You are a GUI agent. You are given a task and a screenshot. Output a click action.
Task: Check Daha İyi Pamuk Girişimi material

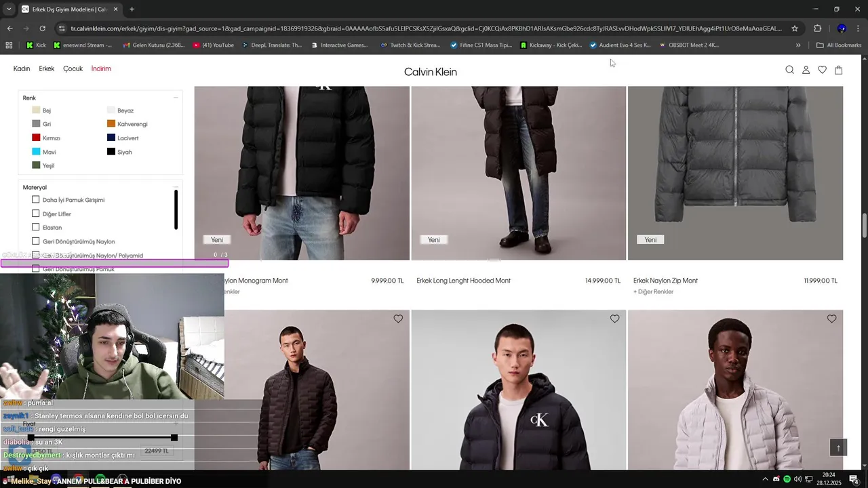pos(36,200)
